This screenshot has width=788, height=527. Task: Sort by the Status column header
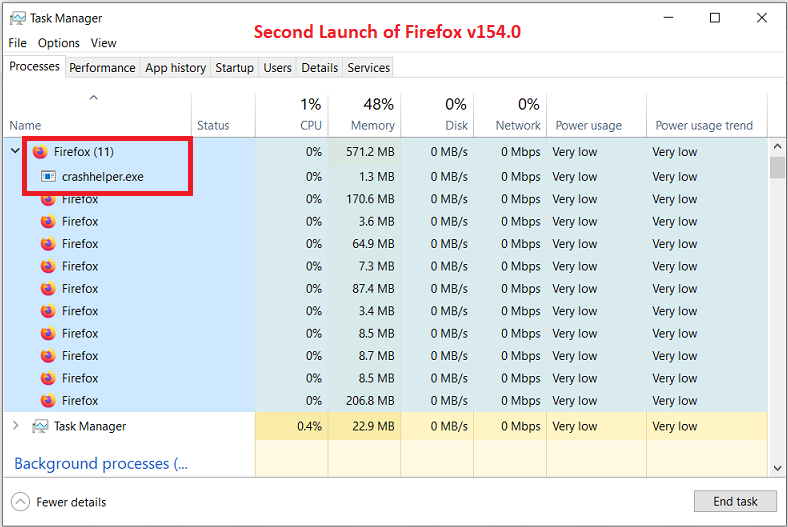tap(224, 115)
